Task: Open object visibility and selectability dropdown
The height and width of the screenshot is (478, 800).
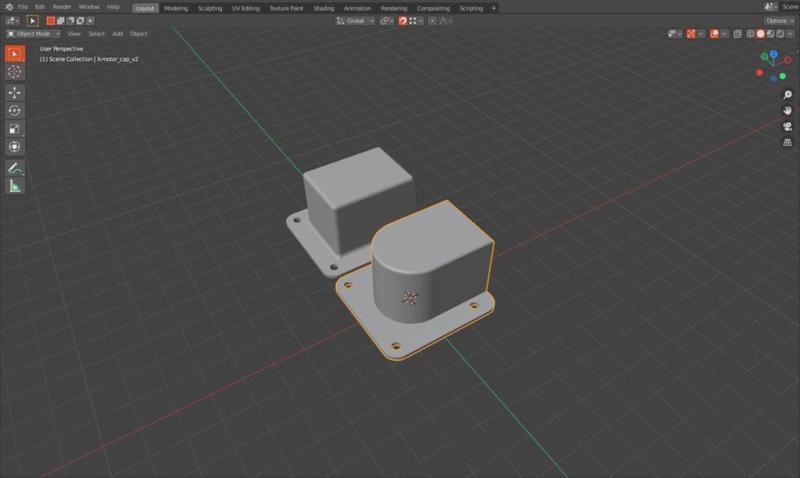Action: (x=674, y=34)
